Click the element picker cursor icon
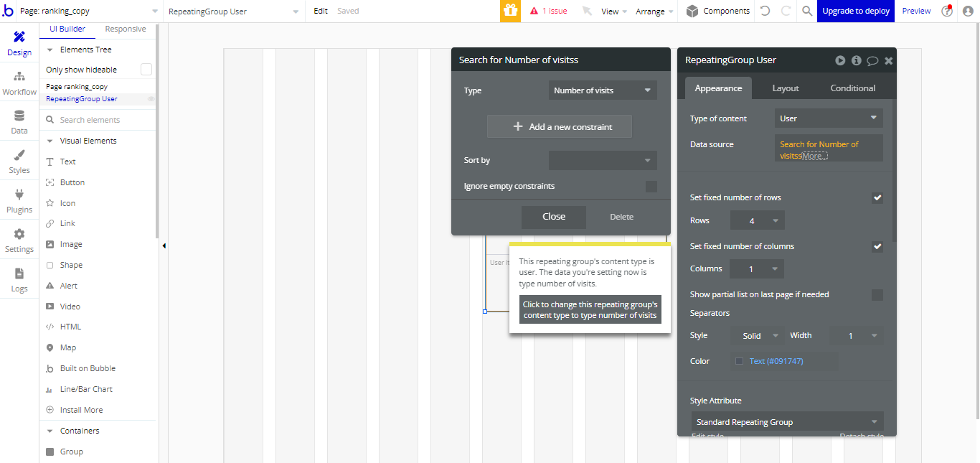The height and width of the screenshot is (463, 980). [x=587, y=11]
